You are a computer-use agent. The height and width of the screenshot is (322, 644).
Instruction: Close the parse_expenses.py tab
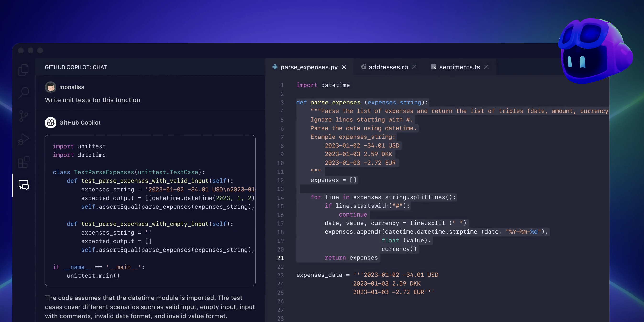(x=344, y=67)
